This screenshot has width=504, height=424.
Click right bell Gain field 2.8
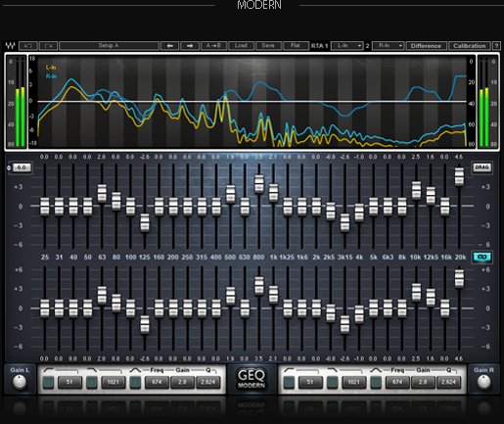[x=423, y=382]
